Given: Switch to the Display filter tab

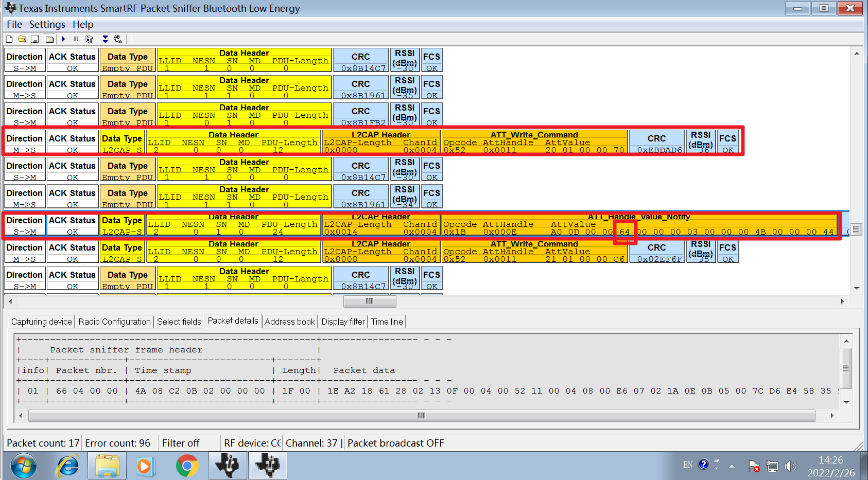Looking at the screenshot, I should pos(343,322).
